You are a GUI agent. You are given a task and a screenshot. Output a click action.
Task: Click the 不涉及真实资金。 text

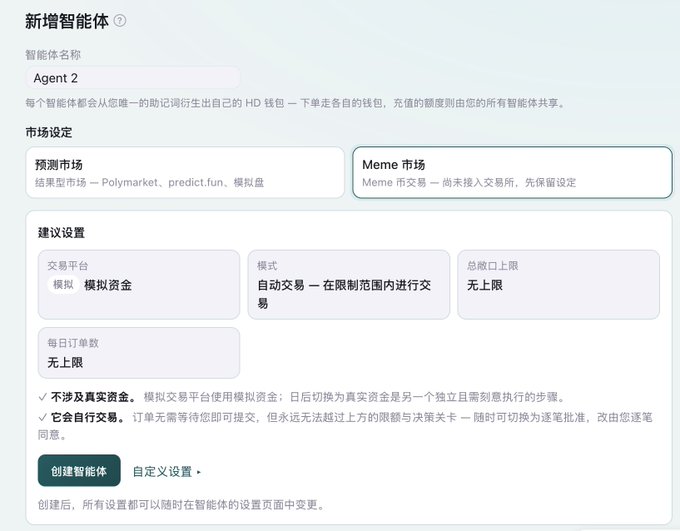pos(93,397)
